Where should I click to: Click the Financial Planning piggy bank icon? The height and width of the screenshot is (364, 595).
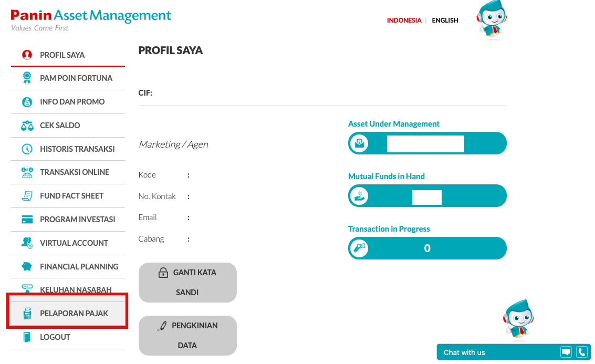[27, 266]
